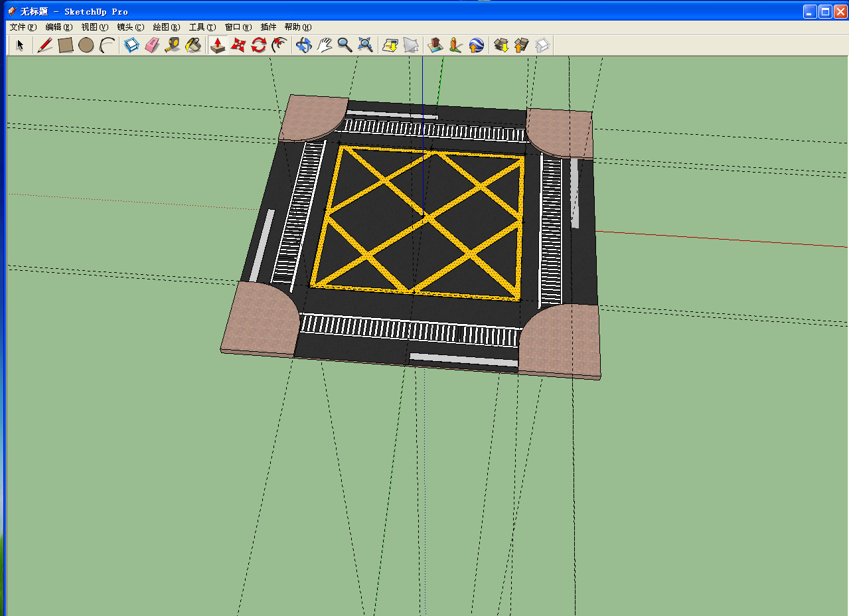Click the Make Component icon
Screen dimensions: 849x616
tap(131, 45)
